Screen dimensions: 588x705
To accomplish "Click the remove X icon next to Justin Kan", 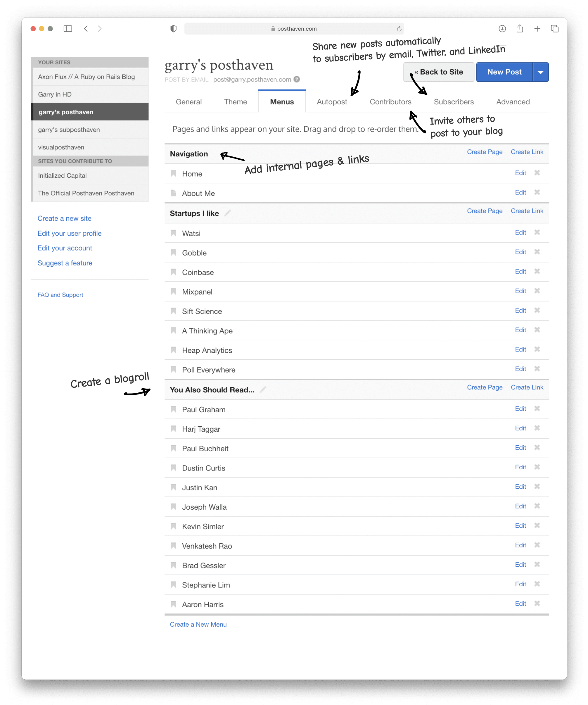I will tap(538, 487).
